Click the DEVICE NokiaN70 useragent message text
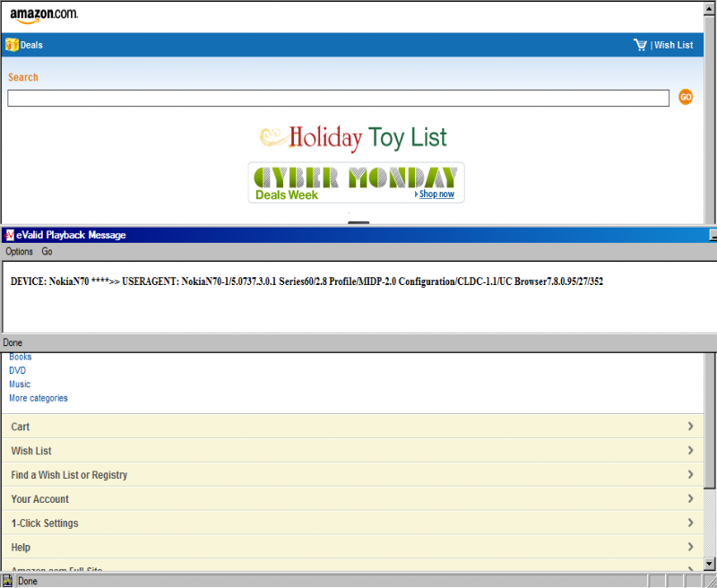Viewport: 717px width, 588px height. point(307,281)
